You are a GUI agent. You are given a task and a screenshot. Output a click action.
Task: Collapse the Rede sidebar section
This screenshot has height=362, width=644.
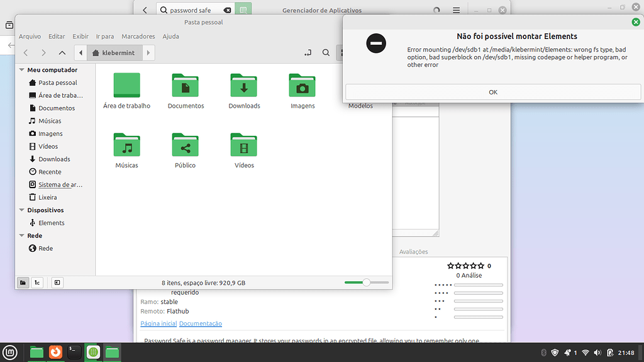coord(22,235)
